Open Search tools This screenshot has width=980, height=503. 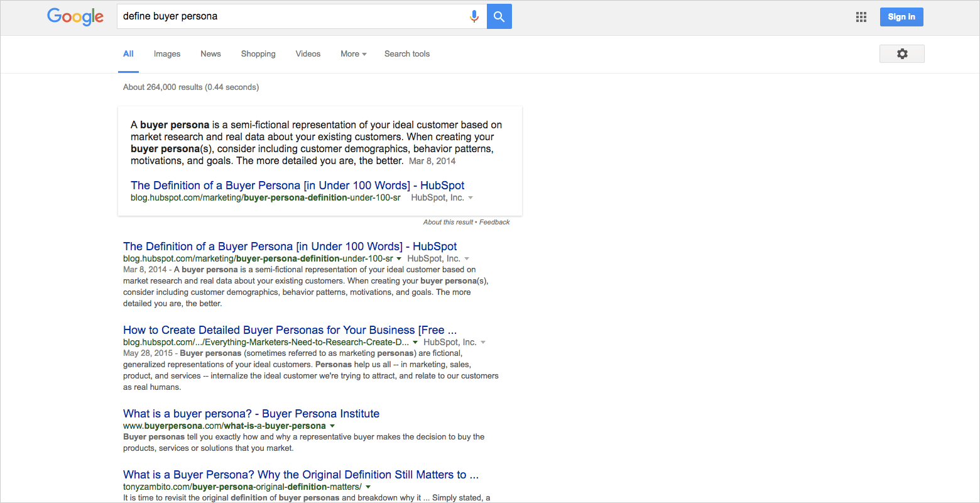point(406,54)
